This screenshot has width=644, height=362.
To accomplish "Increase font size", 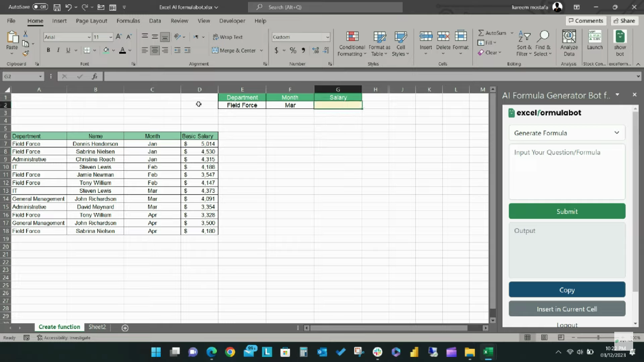I will click(119, 37).
